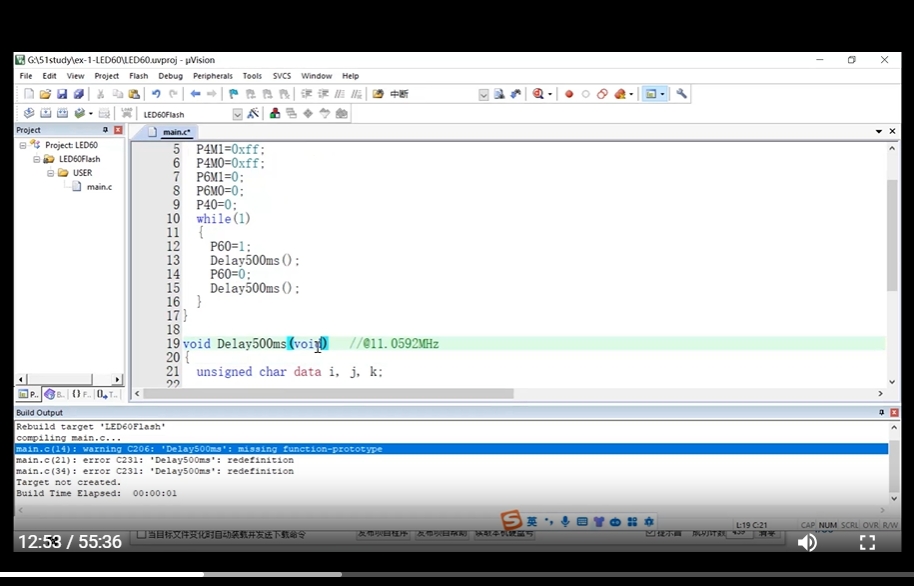The width and height of the screenshot is (914, 586).
Task: Mute the video with the speaker icon
Action: click(807, 542)
